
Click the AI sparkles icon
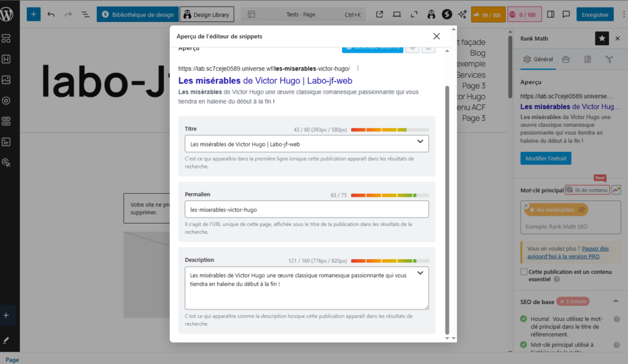[462, 14]
